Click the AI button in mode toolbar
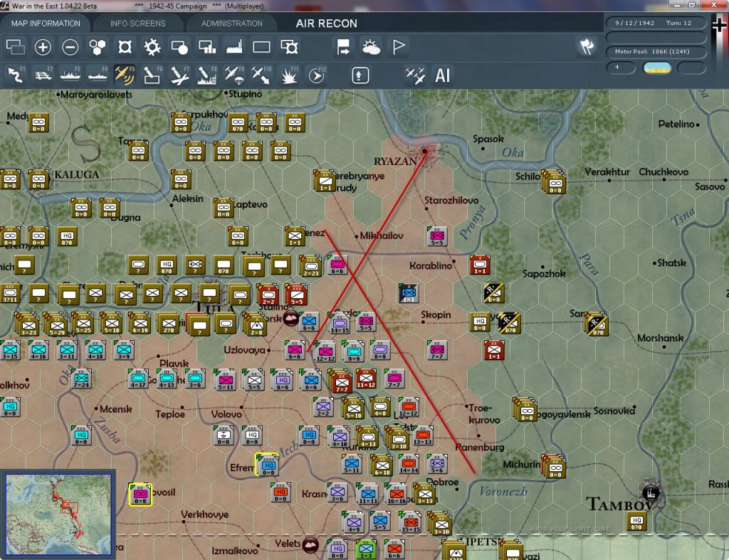Image resolution: width=729 pixels, height=560 pixels. (x=442, y=75)
